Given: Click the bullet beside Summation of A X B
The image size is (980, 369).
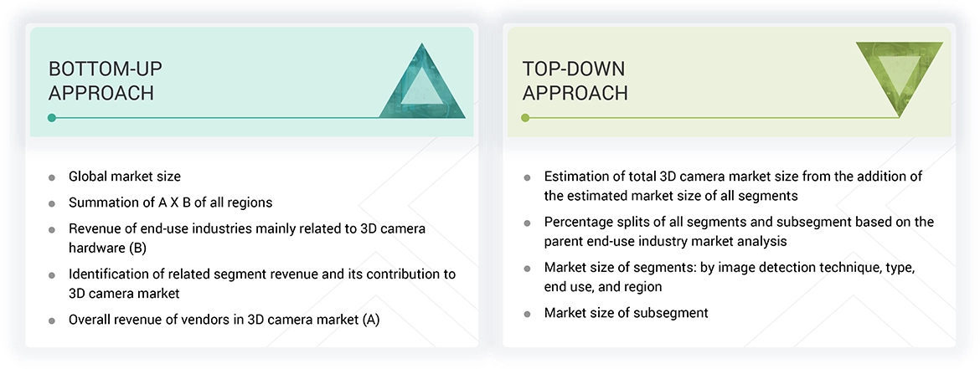Looking at the screenshot, I should (x=52, y=203).
